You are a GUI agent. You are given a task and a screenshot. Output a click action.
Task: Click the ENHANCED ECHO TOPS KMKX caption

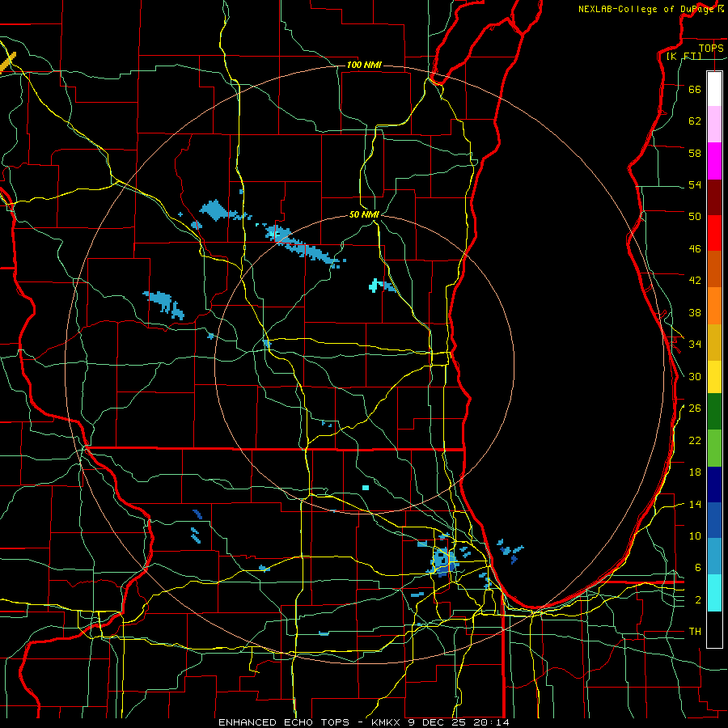pyautogui.click(x=364, y=722)
